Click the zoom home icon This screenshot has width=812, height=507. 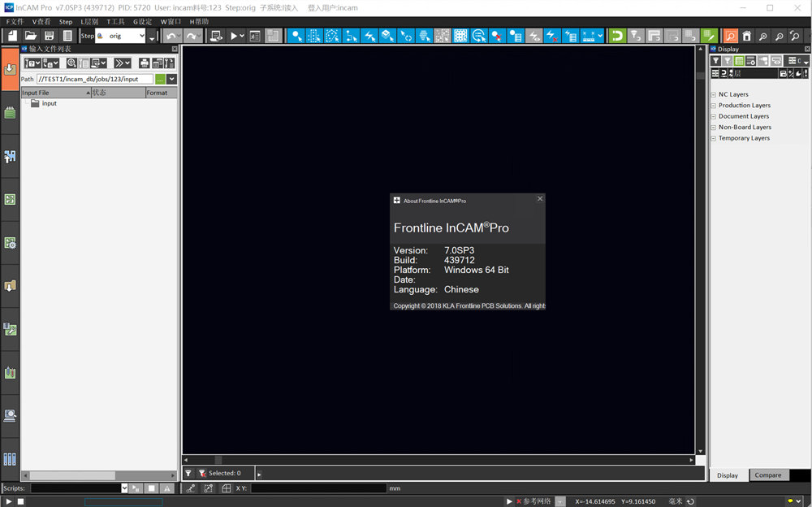coord(746,36)
